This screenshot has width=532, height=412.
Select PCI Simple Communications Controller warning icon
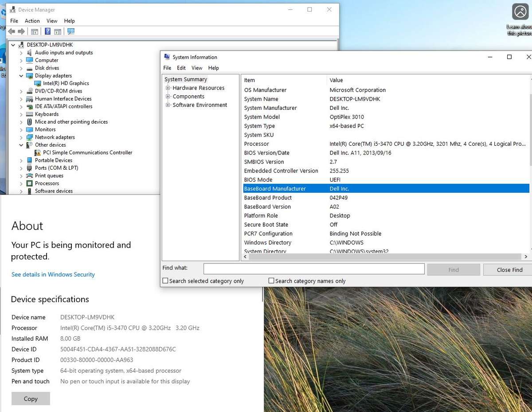[38, 152]
